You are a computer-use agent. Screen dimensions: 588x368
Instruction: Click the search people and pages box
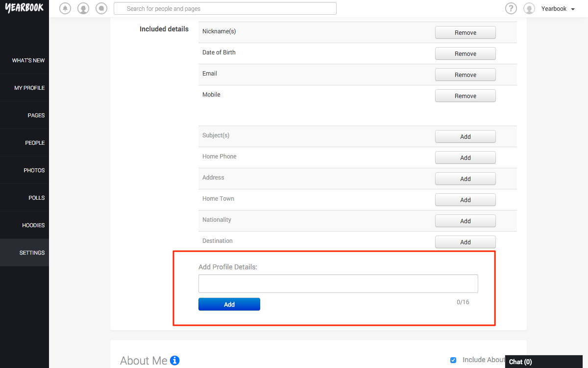click(x=225, y=8)
